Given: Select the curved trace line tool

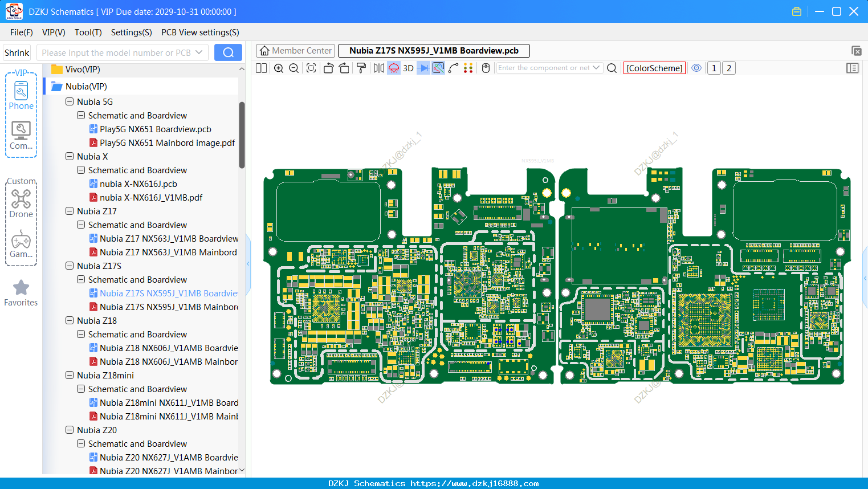Looking at the screenshot, I should pyautogui.click(x=453, y=68).
